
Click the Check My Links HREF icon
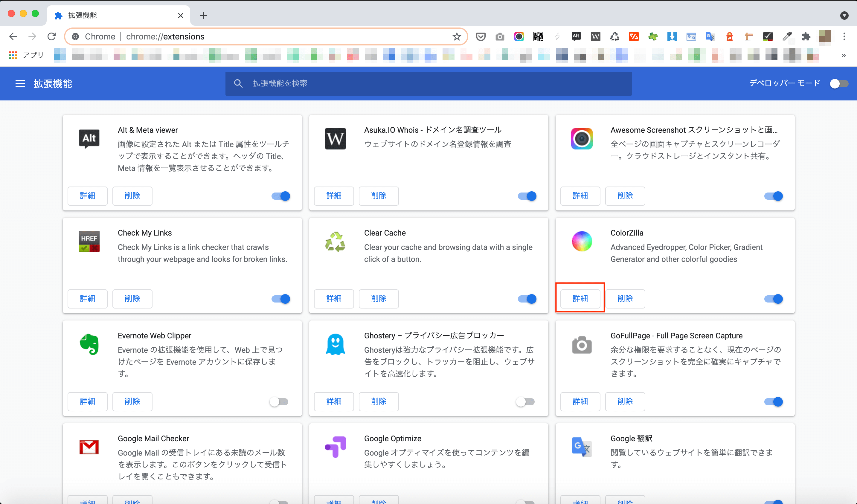(89, 241)
